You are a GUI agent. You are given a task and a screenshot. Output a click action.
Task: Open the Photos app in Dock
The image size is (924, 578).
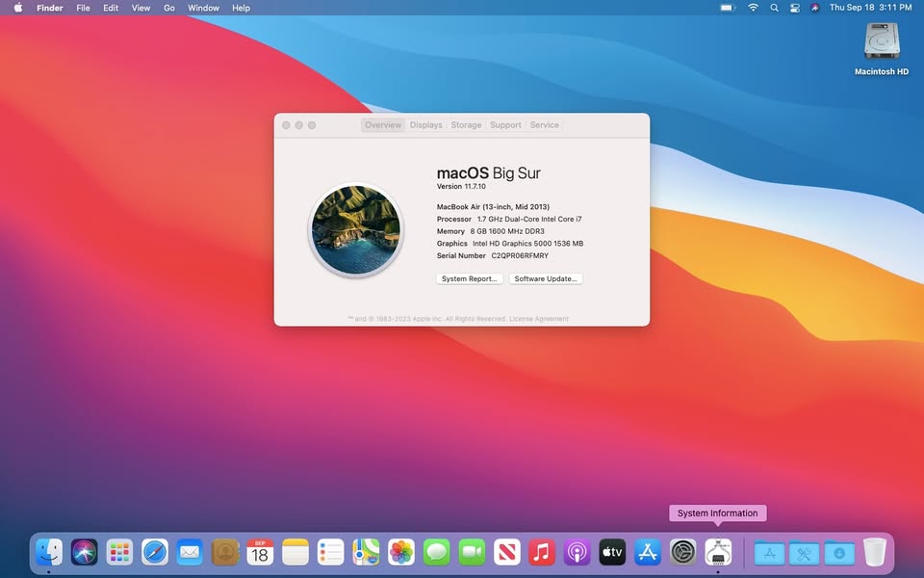(401, 552)
